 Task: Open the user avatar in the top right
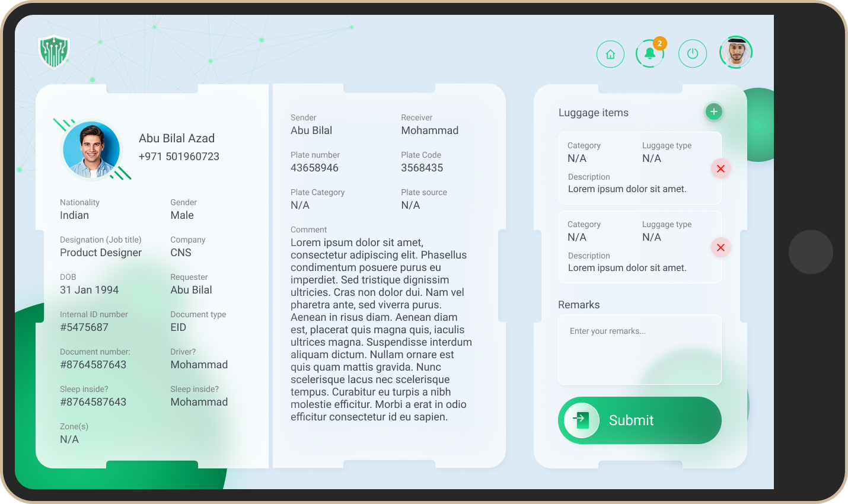[x=736, y=52]
